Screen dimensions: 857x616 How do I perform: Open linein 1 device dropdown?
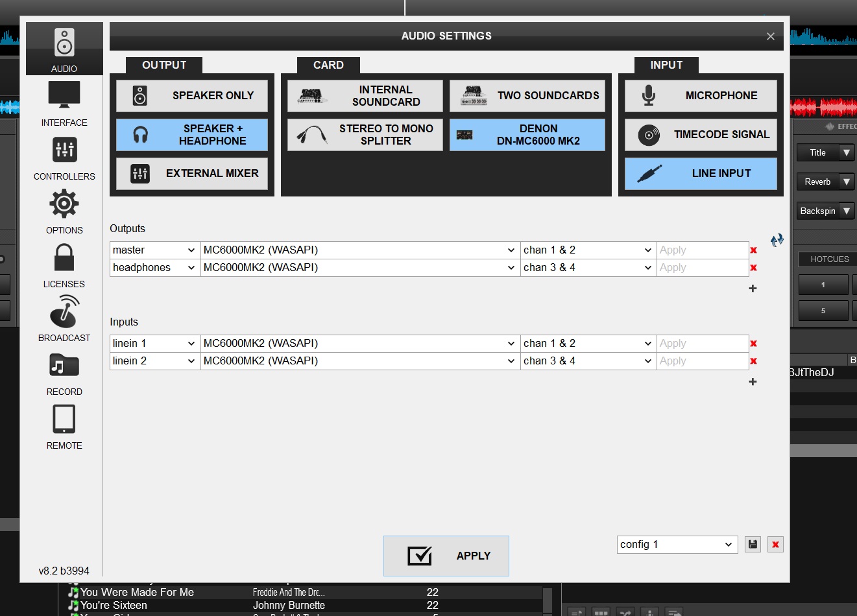(x=360, y=344)
